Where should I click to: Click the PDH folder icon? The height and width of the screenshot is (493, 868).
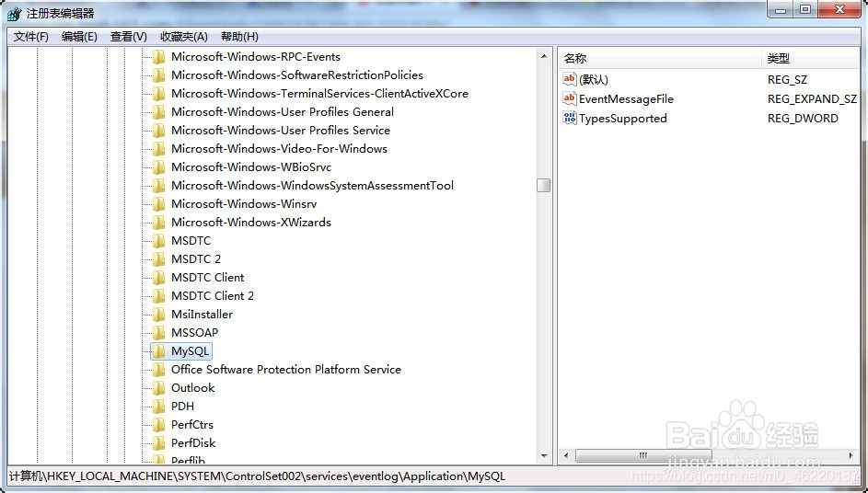point(159,407)
